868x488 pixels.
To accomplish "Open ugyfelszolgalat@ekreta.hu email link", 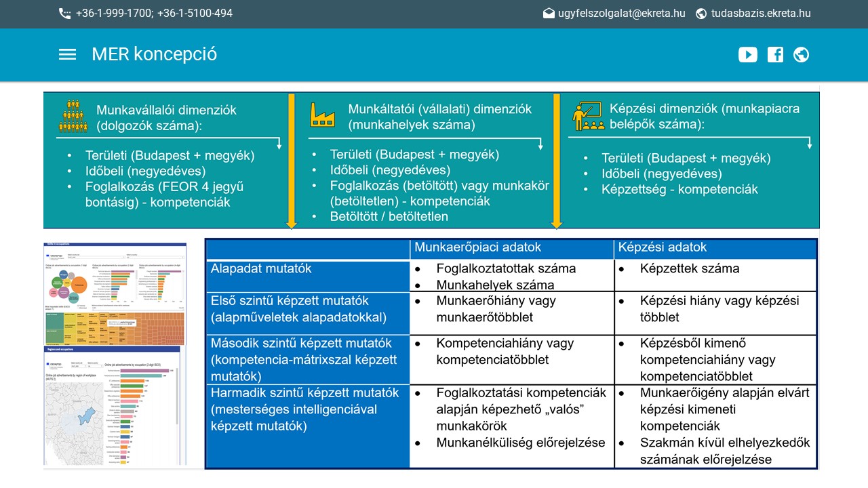I will [622, 14].
